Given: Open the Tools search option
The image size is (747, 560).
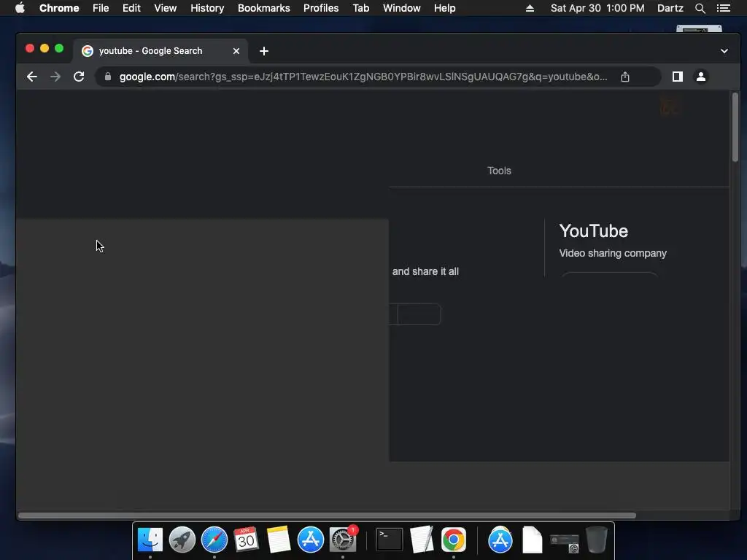Looking at the screenshot, I should [x=499, y=171].
